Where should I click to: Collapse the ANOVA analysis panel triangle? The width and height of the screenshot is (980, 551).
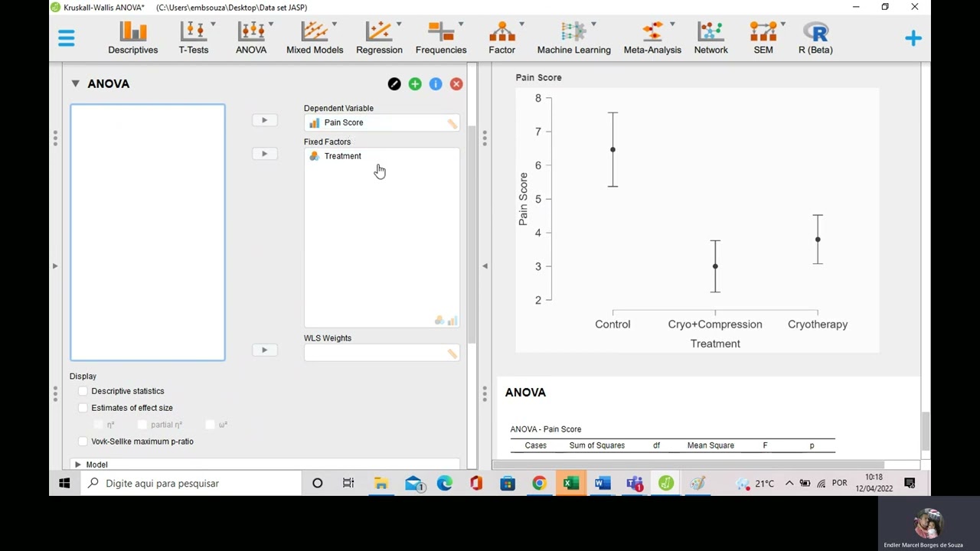(75, 83)
